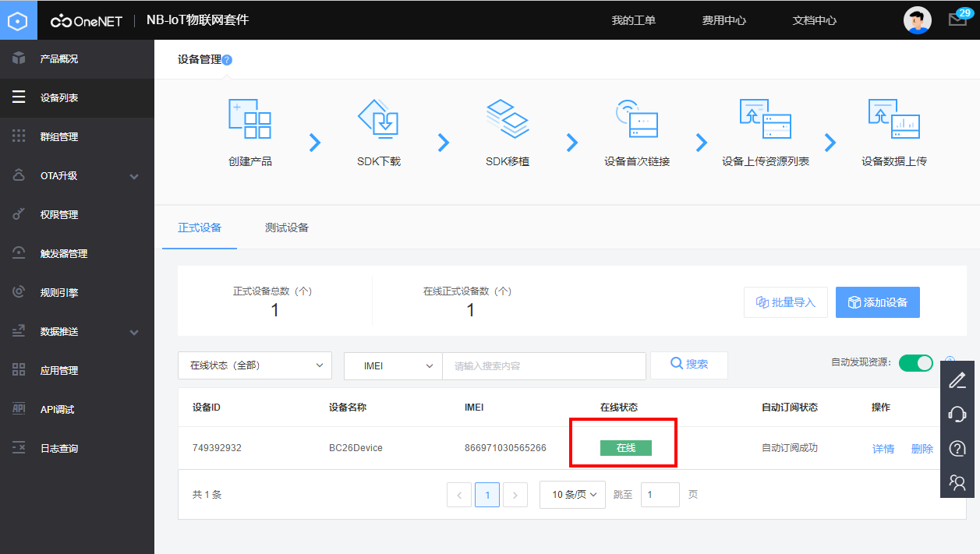Open the 日志查询 sidebar icon

[17, 448]
